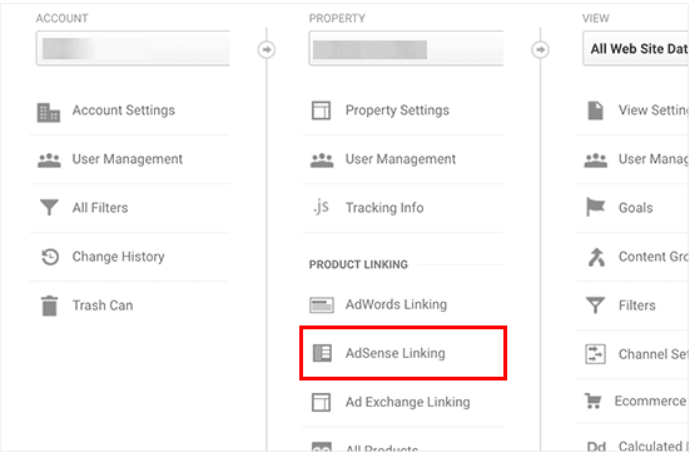Click the Calculated metrics Dd icon
Image resolution: width=690 pixels, height=457 pixels.
click(596, 446)
